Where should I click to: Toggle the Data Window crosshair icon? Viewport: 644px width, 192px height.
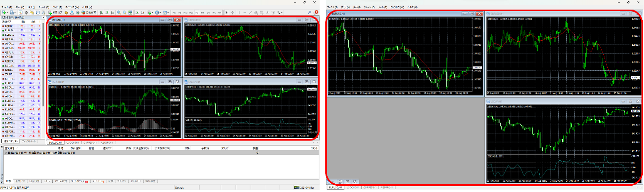pyautogui.click(x=26, y=12)
